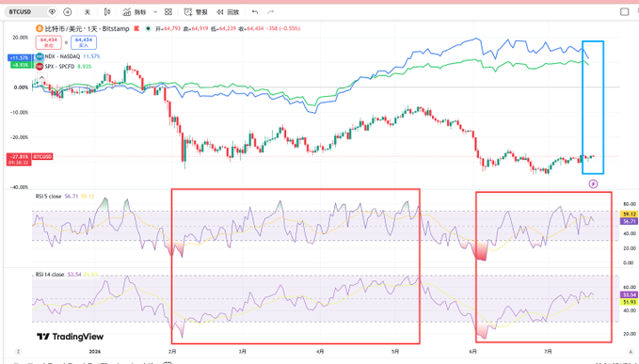639x364 pixels.
Task: Click the 20.00% label on the price scale
Action: coord(21,38)
